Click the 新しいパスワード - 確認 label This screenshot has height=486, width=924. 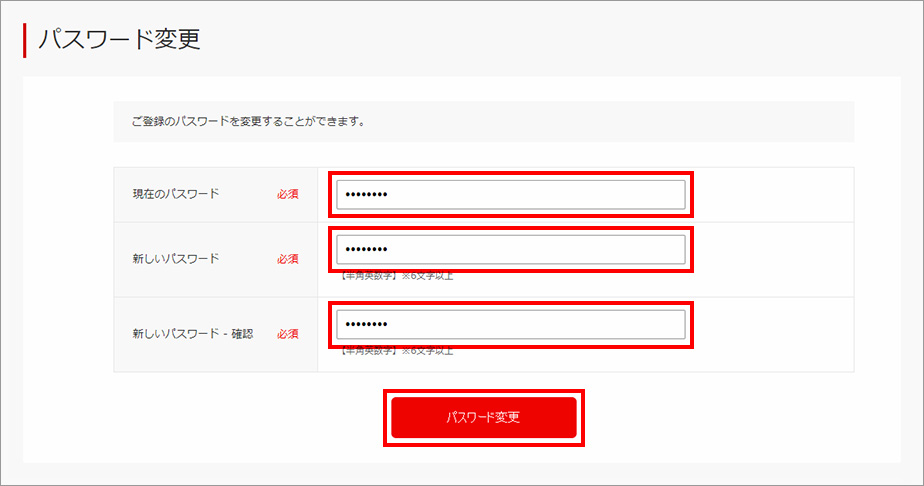tap(193, 333)
